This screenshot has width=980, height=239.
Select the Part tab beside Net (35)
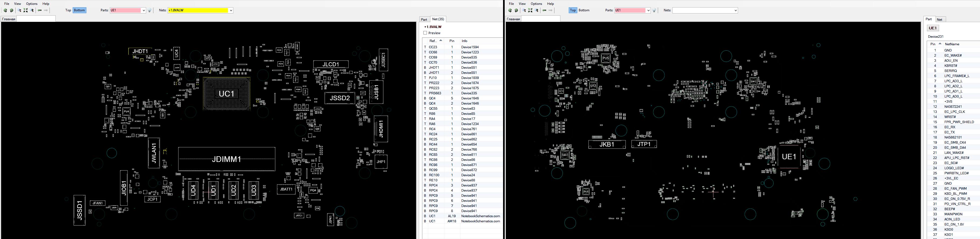424,19
